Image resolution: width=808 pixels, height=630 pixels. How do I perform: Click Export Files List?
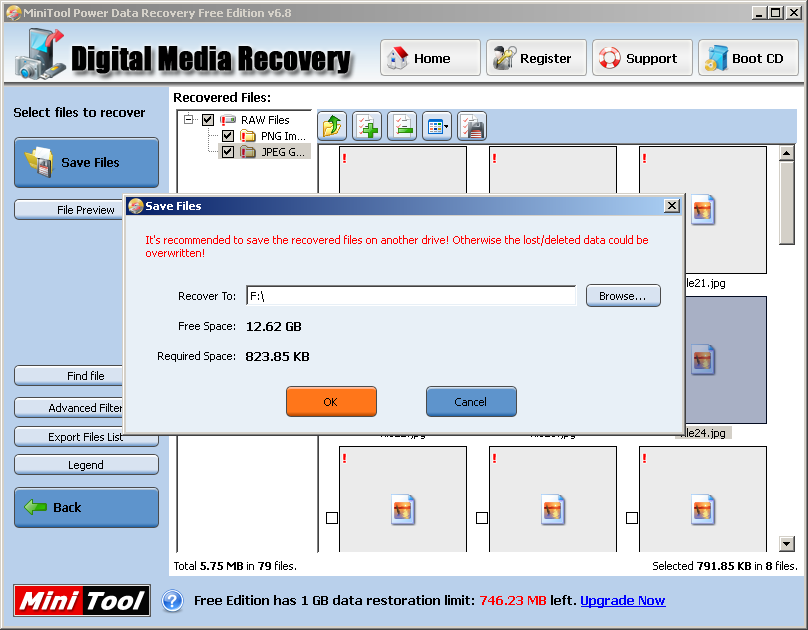tap(86, 437)
